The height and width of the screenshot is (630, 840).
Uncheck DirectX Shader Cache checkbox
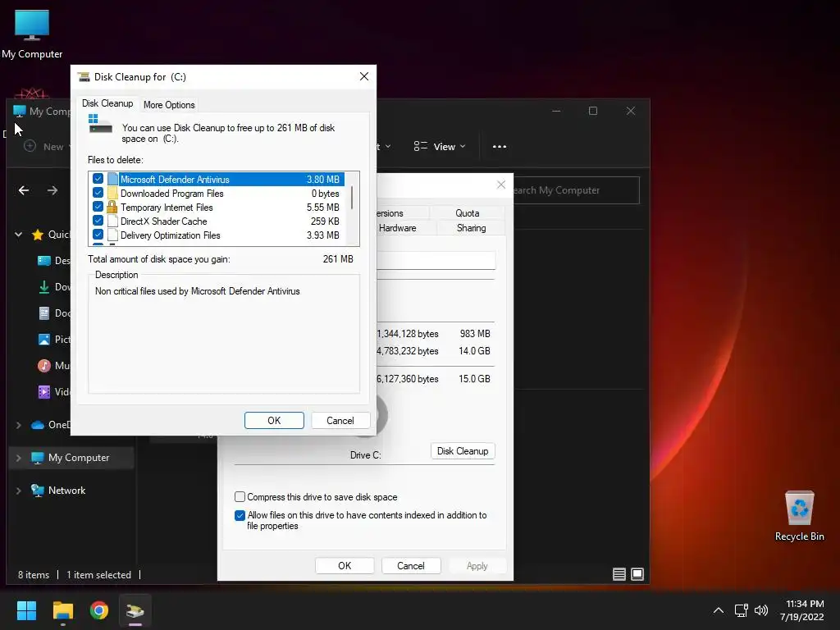(x=98, y=220)
